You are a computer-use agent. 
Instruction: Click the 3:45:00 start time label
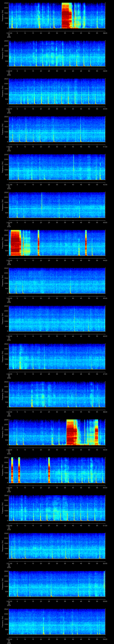point(9,336)
